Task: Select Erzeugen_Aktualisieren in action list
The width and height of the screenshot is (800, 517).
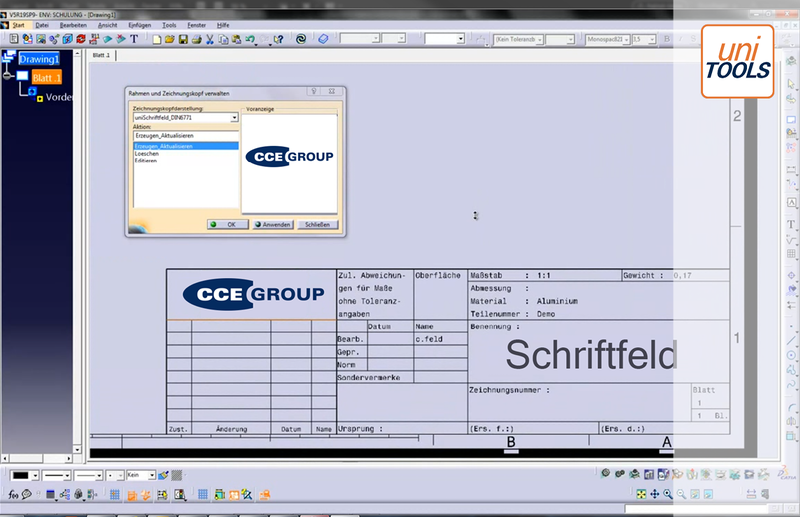Action: pos(186,146)
